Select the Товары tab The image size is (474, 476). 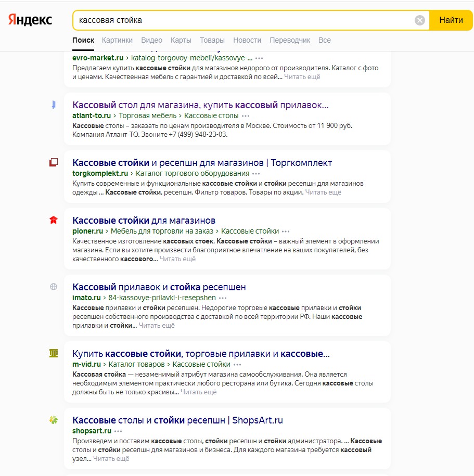tap(212, 40)
